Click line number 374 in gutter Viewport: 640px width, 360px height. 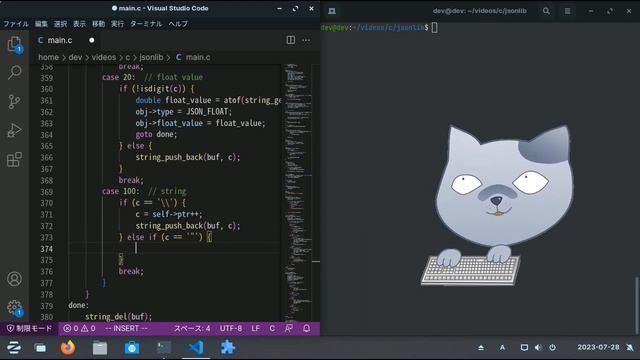(47, 249)
